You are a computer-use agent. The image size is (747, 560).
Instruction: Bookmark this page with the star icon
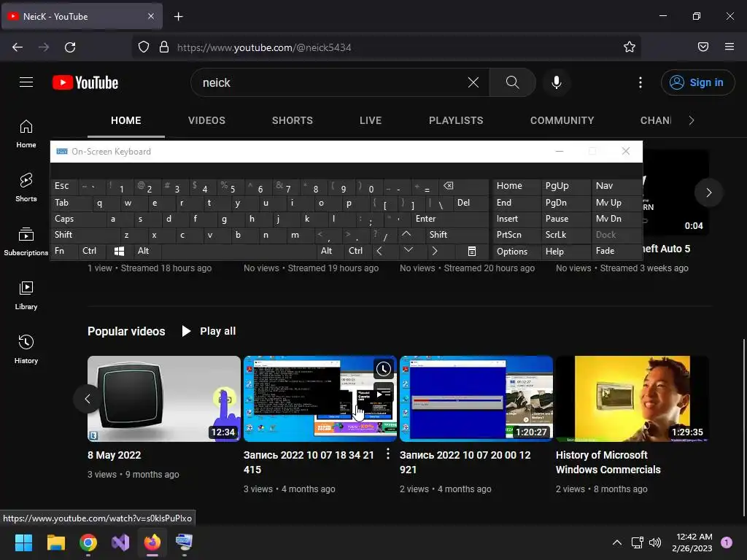[x=630, y=47]
